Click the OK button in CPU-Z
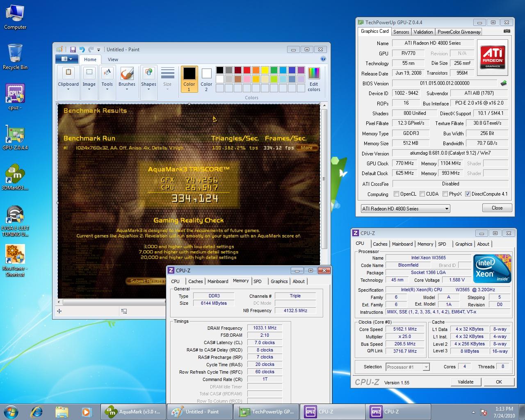The width and height of the screenshot is (525, 420). [499, 382]
